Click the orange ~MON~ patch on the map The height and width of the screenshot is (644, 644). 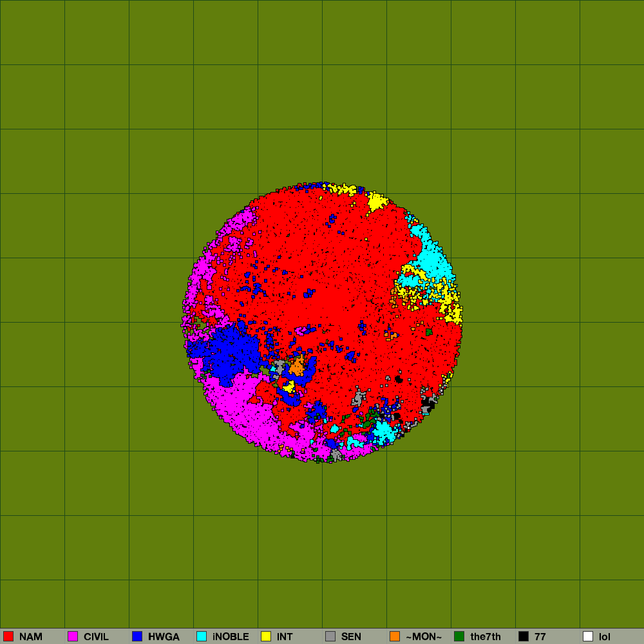[297, 367]
